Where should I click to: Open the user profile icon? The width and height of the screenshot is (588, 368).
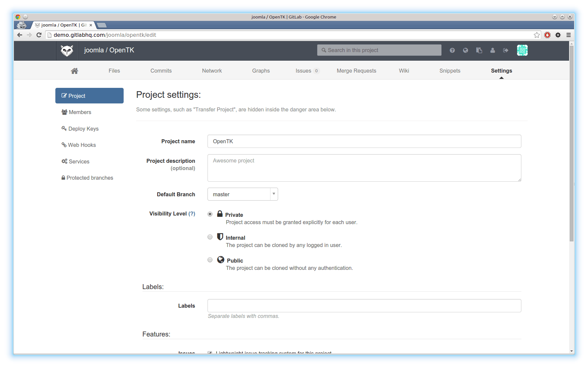coord(493,50)
